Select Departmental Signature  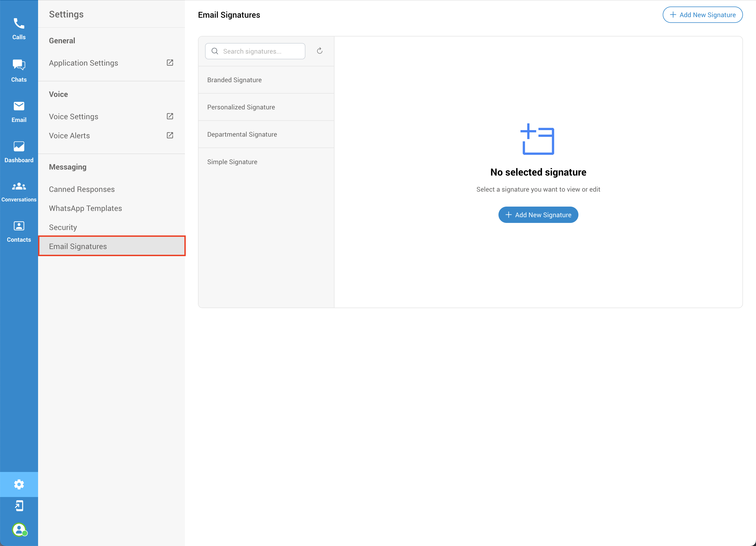(266, 134)
